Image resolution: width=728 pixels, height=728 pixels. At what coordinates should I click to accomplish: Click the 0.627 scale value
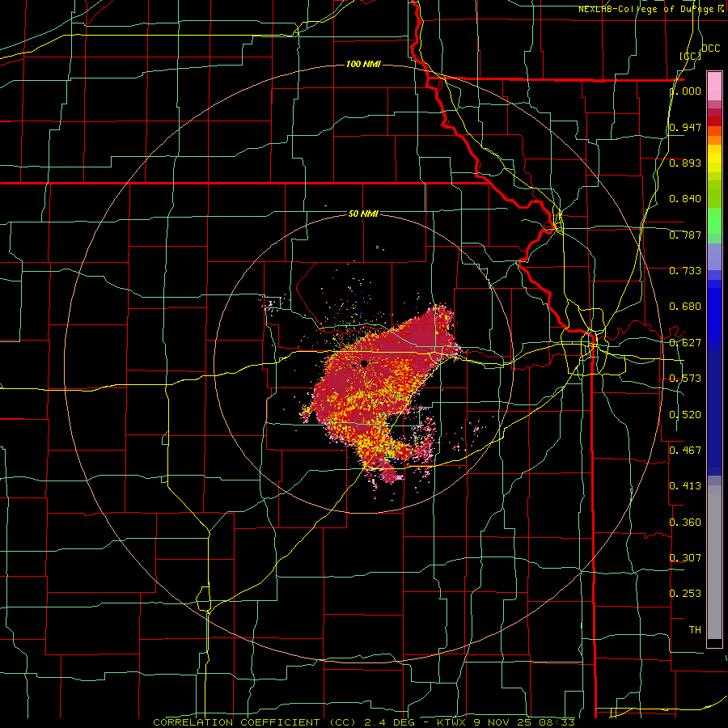pos(685,343)
